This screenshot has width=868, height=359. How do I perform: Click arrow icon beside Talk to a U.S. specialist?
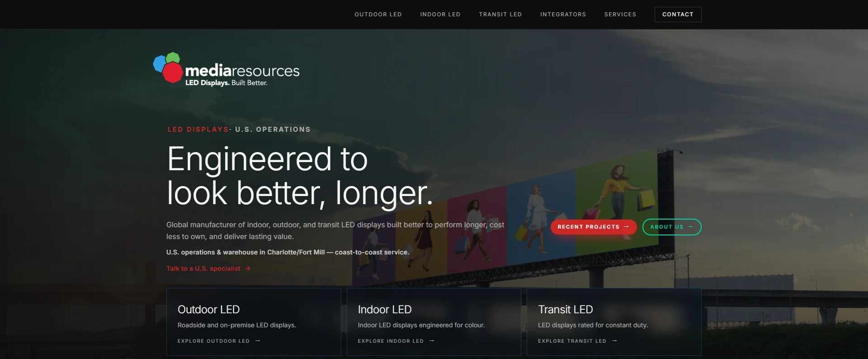click(x=248, y=268)
